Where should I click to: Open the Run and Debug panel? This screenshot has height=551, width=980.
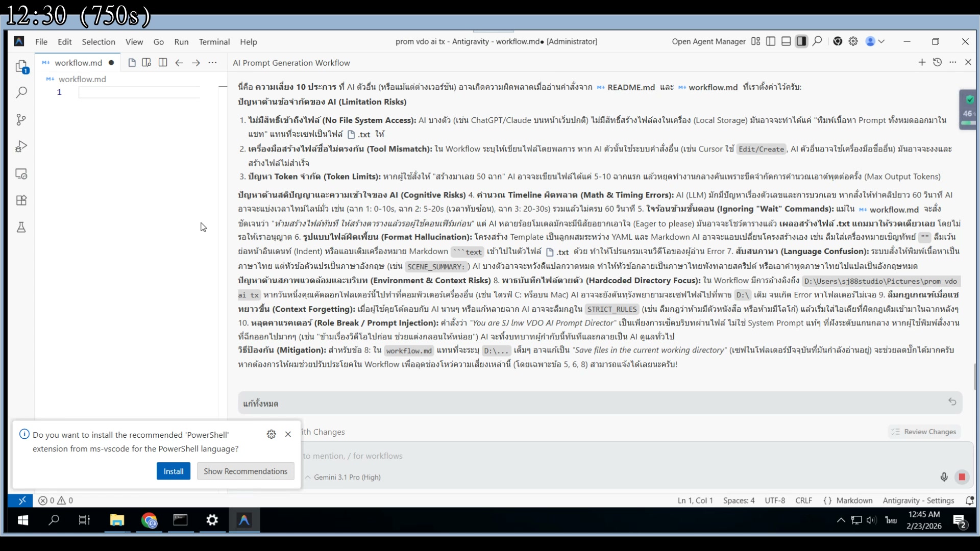click(21, 146)
